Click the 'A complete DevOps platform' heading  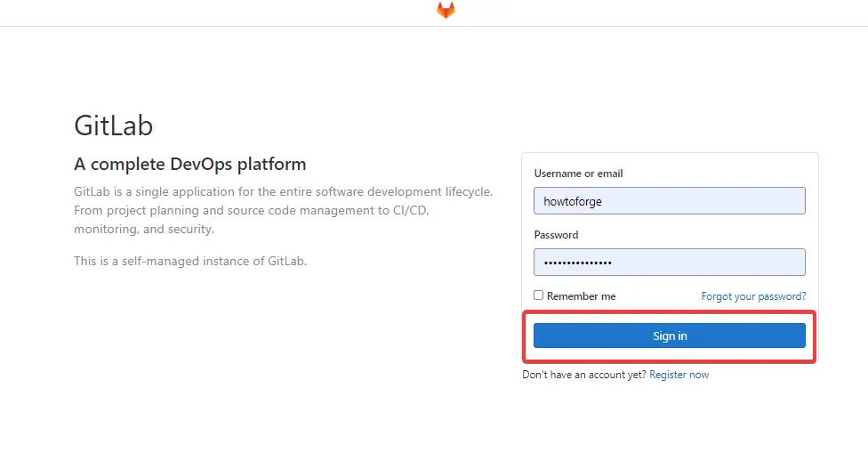[190, 164]
